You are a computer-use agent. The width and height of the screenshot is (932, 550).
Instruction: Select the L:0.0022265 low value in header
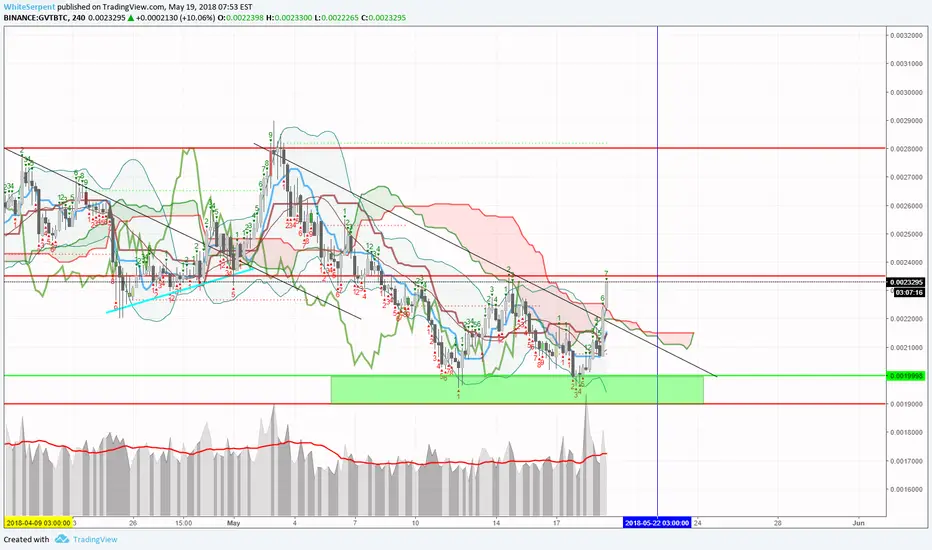336,18
